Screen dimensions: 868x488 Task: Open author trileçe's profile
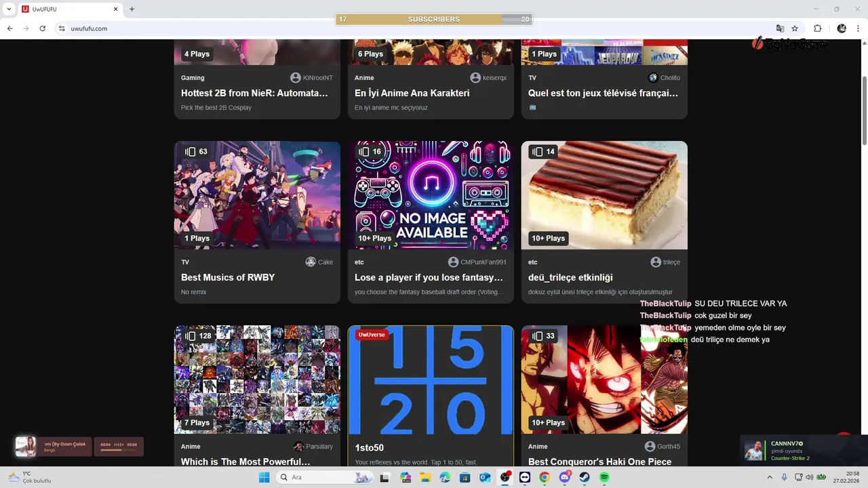pos(665,262)
